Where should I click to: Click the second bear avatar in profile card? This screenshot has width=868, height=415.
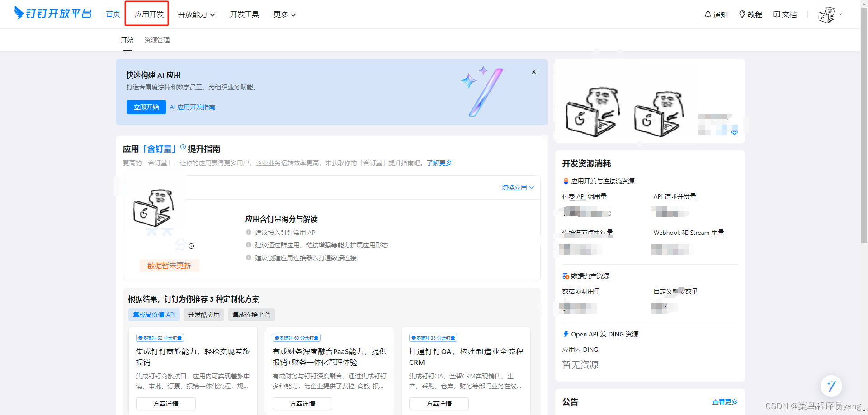point(659,114)
